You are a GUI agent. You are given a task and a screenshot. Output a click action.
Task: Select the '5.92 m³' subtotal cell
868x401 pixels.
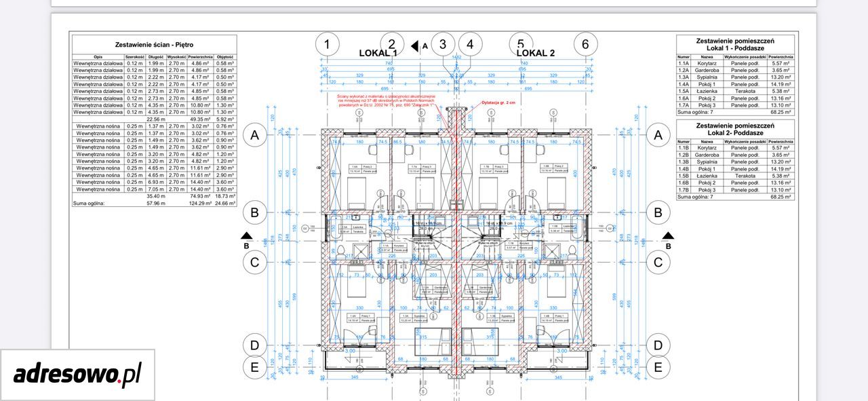click(x=226, y=119)
